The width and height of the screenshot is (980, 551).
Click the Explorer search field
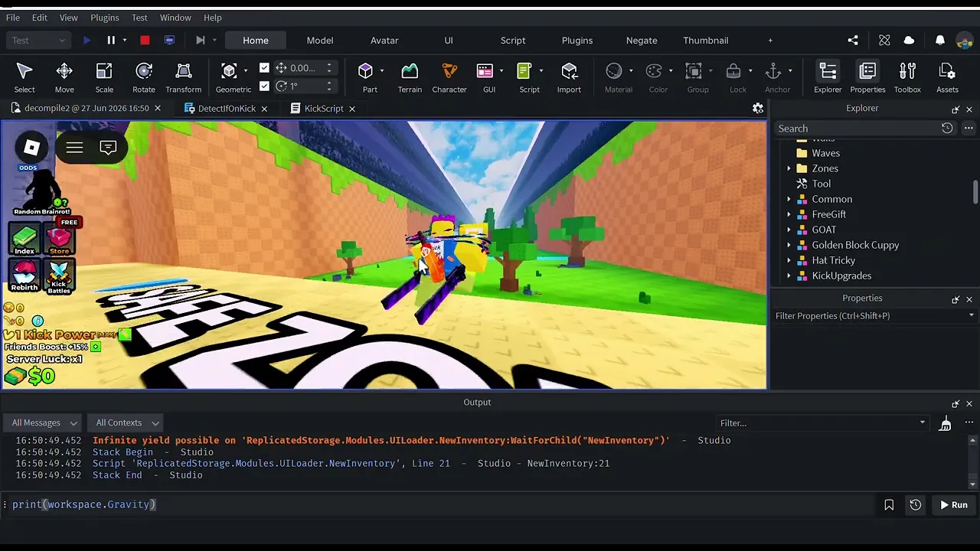[x=857, y=129]
